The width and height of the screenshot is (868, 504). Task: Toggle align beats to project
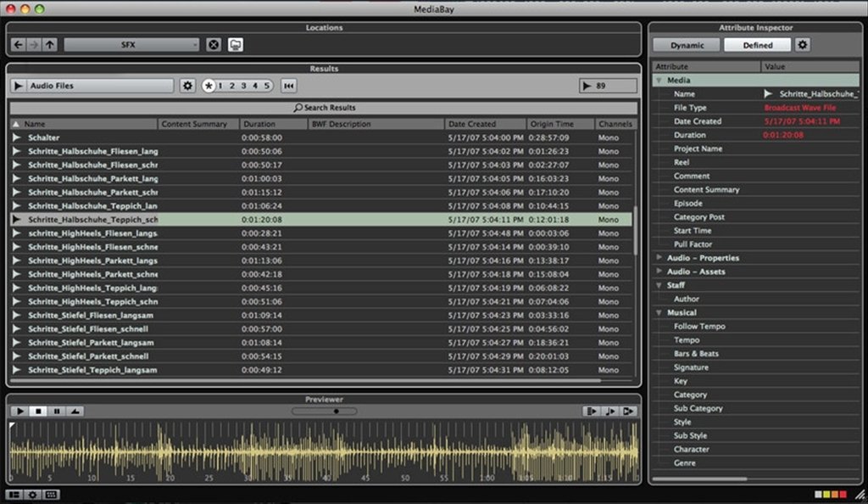pos(610,411)
